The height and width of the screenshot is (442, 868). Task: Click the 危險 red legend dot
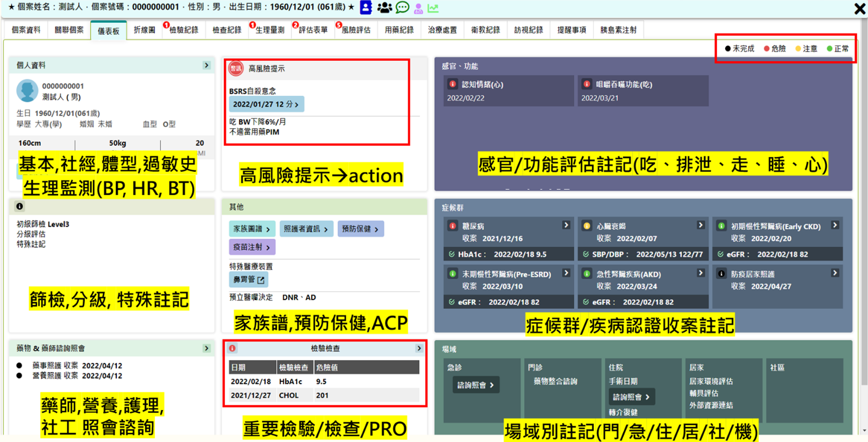(x=766, y=49)
